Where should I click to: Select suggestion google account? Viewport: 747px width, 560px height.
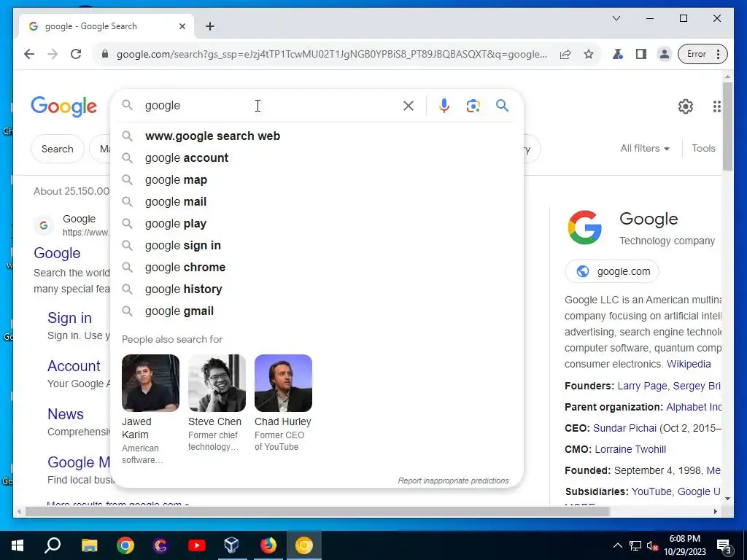tap(317, 158)
